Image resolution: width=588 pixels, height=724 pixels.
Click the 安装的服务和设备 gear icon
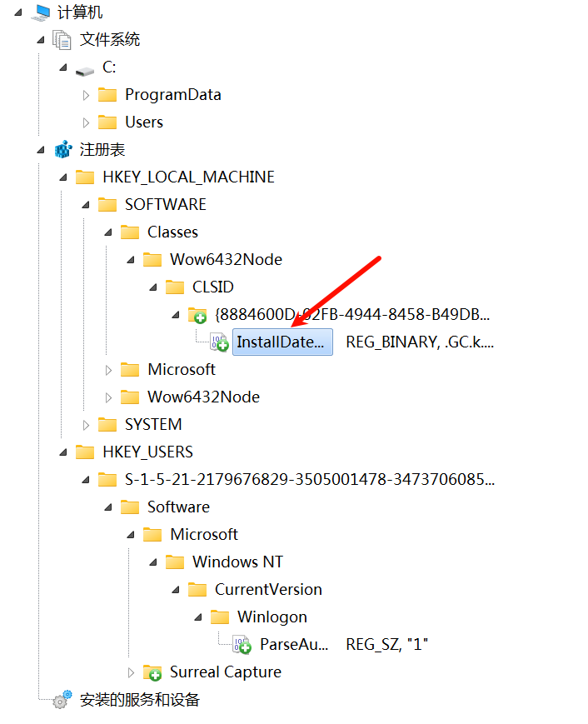[x=61, y=700]
